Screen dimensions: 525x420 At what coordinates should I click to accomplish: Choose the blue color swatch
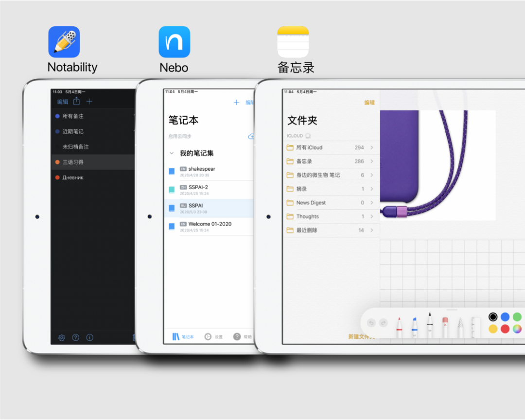coord(505,317)
